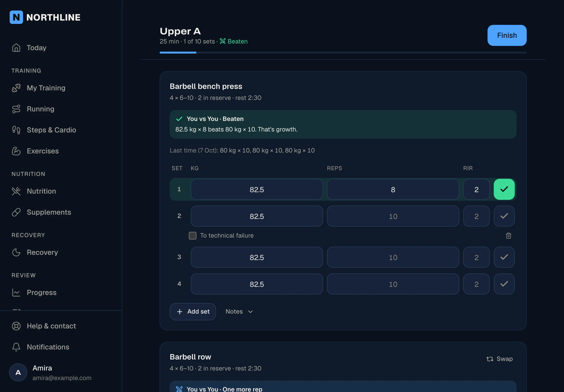
Task: Click the workout progress bar
Action: tap(343, 53)
